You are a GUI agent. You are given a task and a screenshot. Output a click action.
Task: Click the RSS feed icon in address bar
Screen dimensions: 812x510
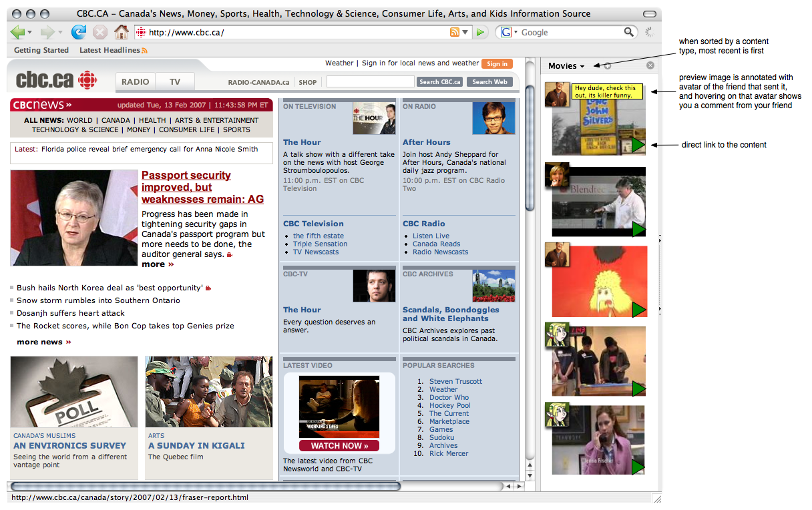pyautogui.click(x=455, y=32)
